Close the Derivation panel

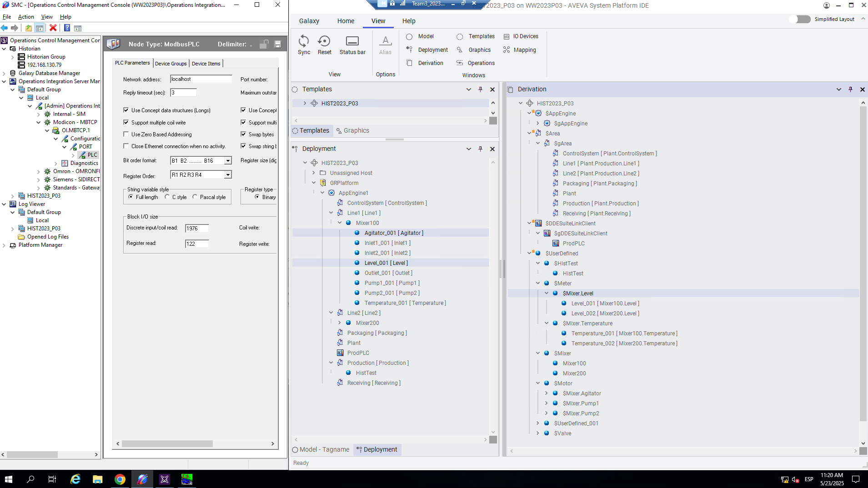click(862, 90)
